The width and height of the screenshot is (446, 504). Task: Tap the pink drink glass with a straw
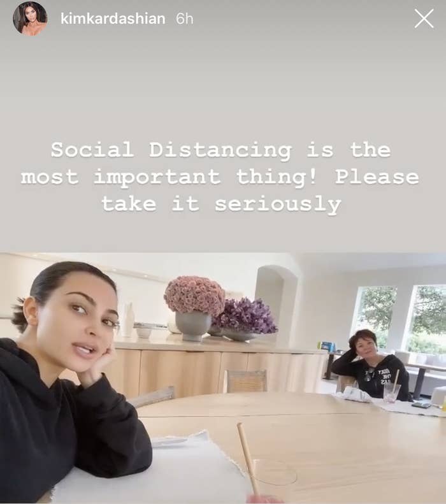(x=392, y=392)
